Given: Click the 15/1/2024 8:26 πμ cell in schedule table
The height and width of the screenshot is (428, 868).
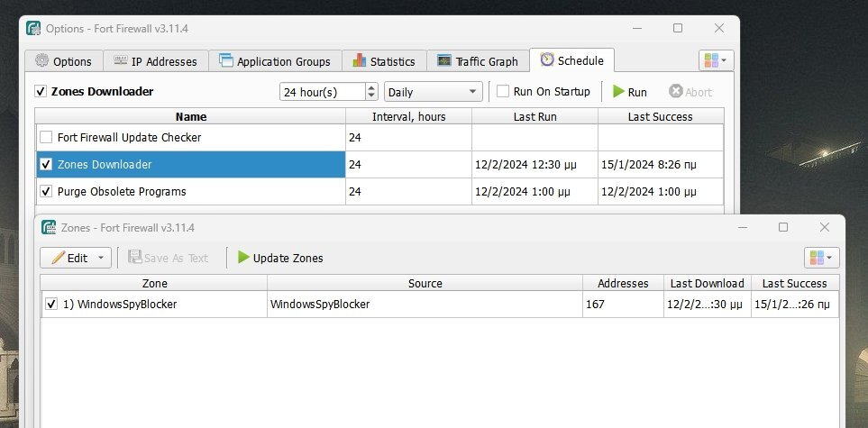Looking at the screenshot, I should pos(661,165).
